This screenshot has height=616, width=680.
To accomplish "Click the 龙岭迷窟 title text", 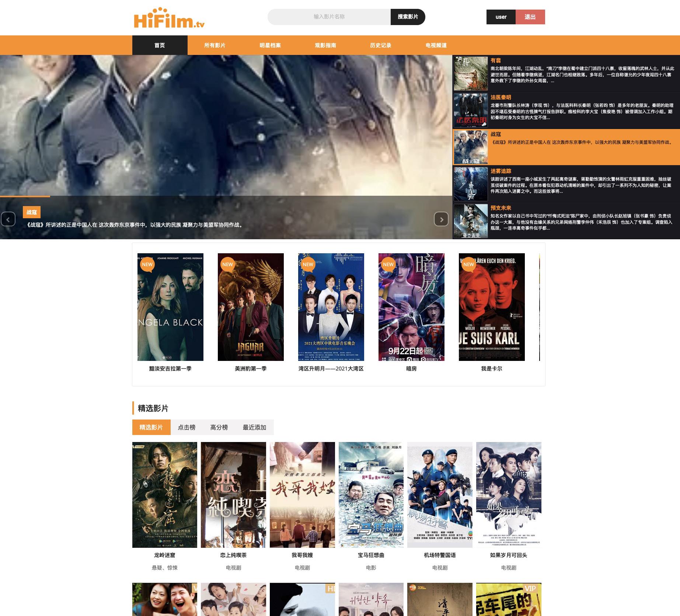I will pos(165,555).
